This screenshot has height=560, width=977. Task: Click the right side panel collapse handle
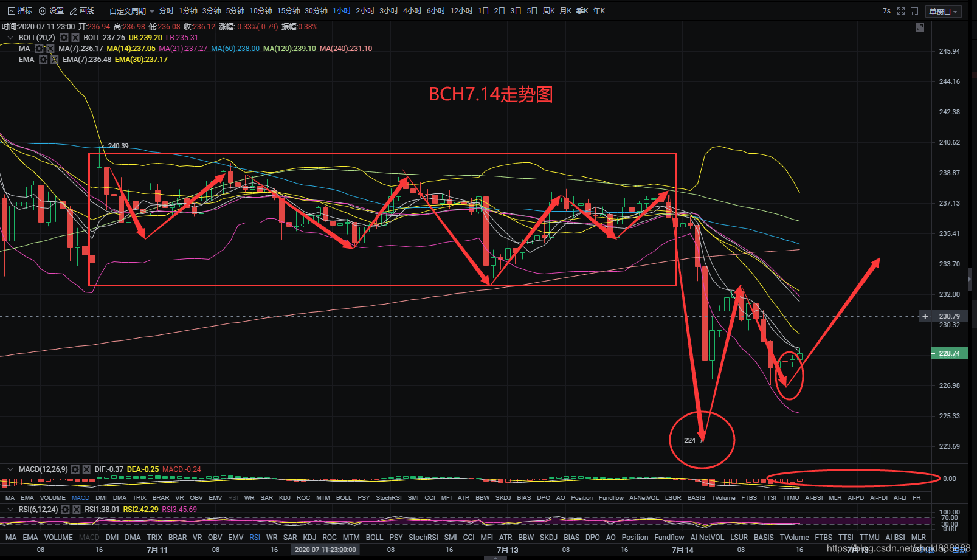pos(970,280)
